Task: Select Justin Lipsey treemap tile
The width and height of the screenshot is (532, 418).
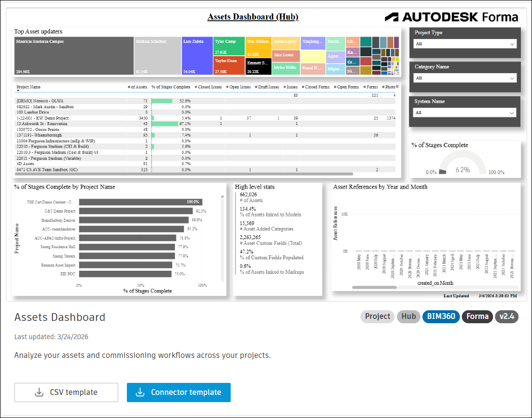Action: click(x=286, y=43)
